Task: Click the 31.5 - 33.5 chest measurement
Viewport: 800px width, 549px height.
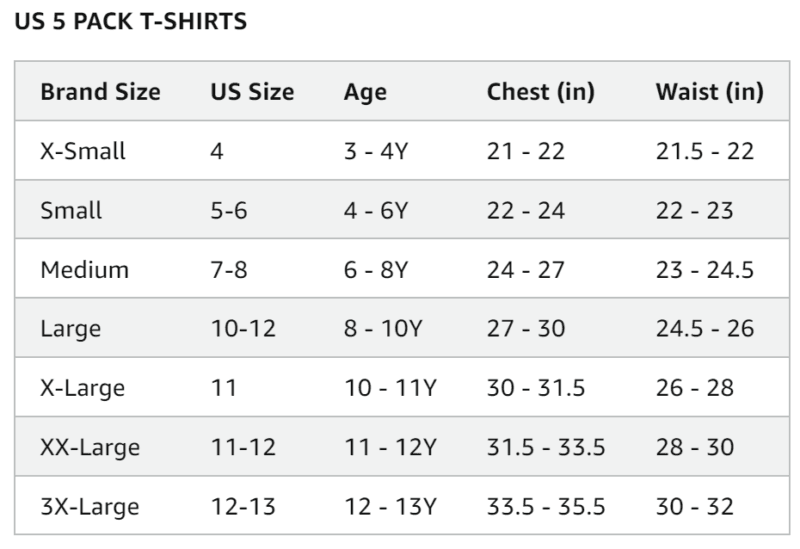Action: point(546,447)
